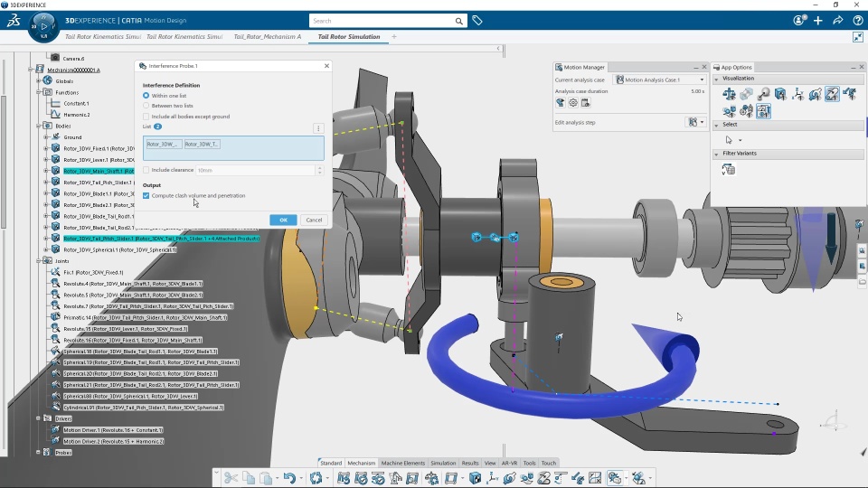Collapse the Joints node in the tree
Screen dimensions: 868x488
[39, 261]
